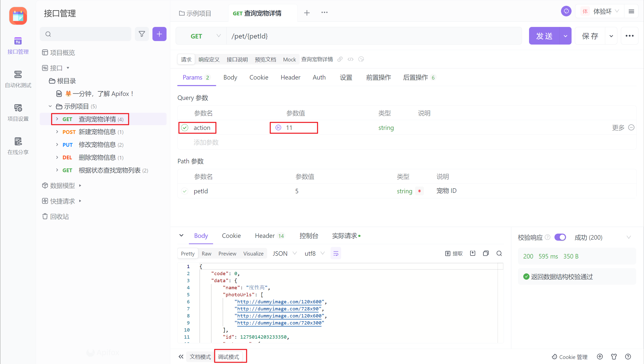Toggle word wrap in response body
The image size is (644, 364).
coord(336,253)
